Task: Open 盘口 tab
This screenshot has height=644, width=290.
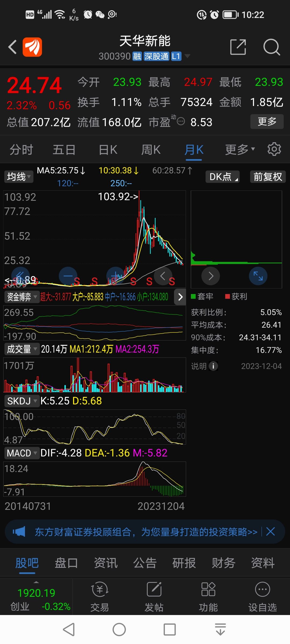Action: click(x=66, y=563)
